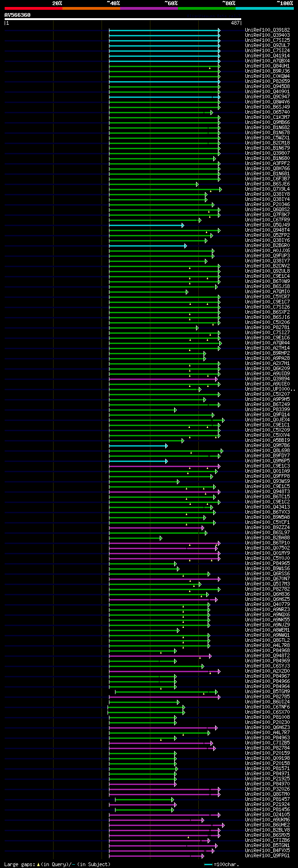Click the UniRef100_Q0JEX4 label
The image size is (298, 868).
[267, 420]
